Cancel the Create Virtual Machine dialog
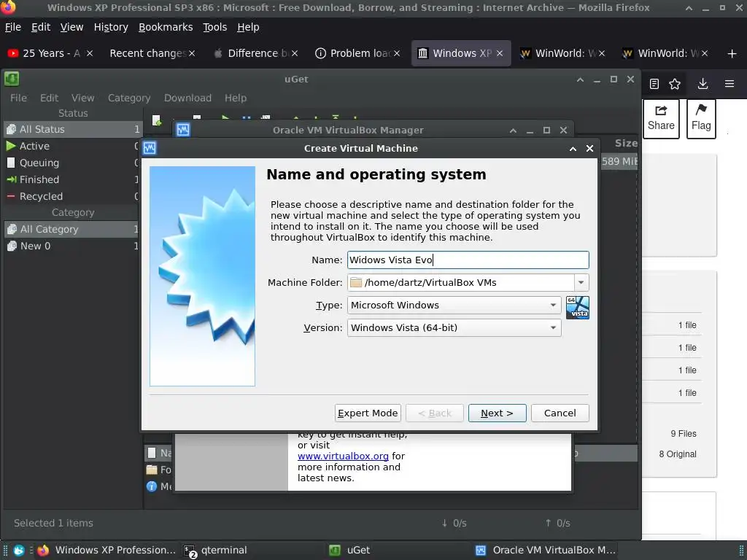 tap(560, 413)
